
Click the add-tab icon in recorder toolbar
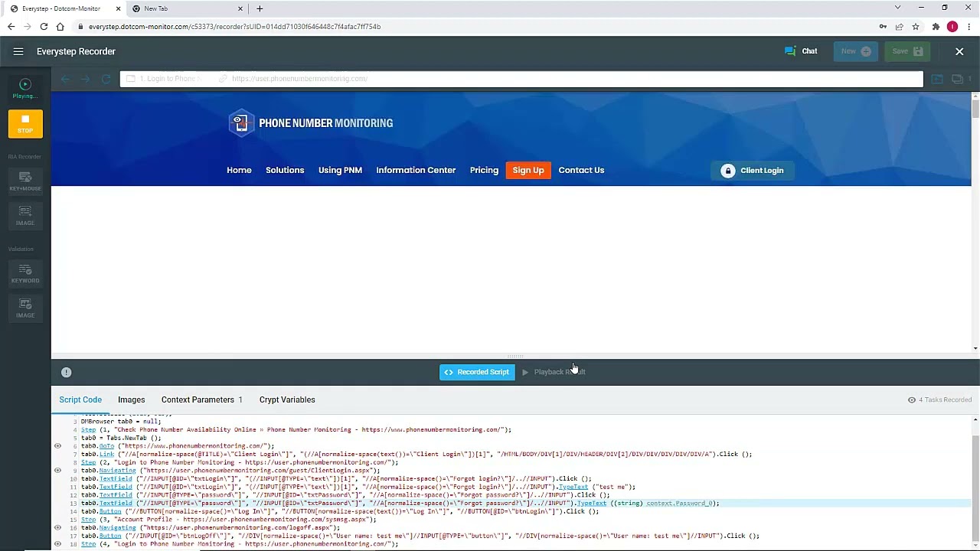pos(937,79)
